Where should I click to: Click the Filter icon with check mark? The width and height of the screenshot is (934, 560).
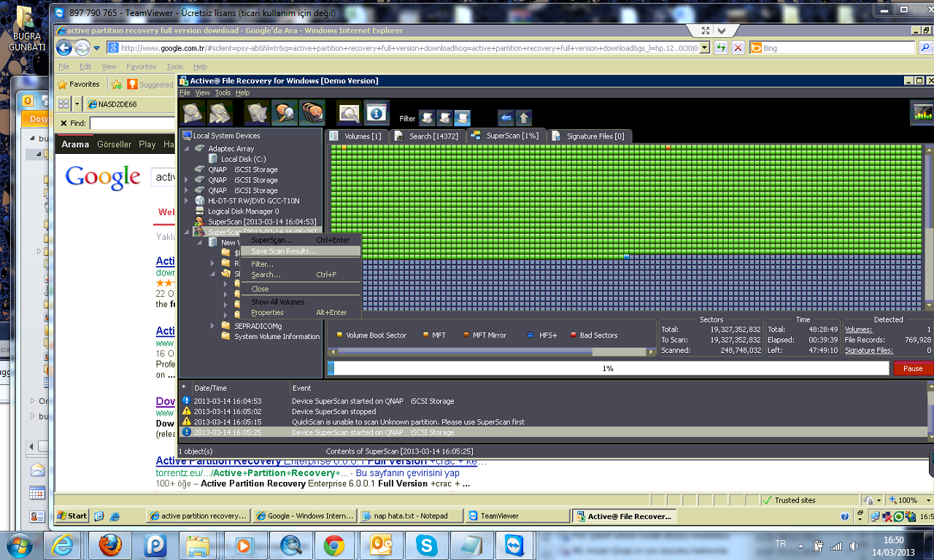pyautogui.click(x=427, y=118)
